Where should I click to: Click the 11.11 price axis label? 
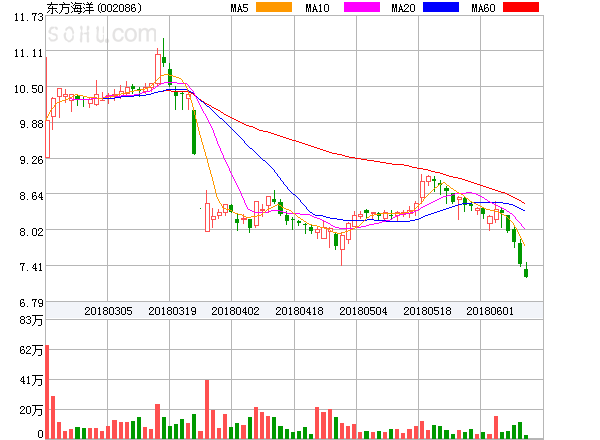pyautogui.click(x=29, y=53)
